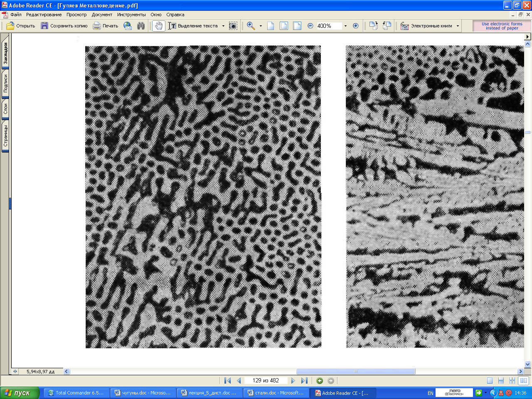Screen dimensions: 532x399
Task: Open Закладки bookmarks side tab
Action: tap(5, 53)
